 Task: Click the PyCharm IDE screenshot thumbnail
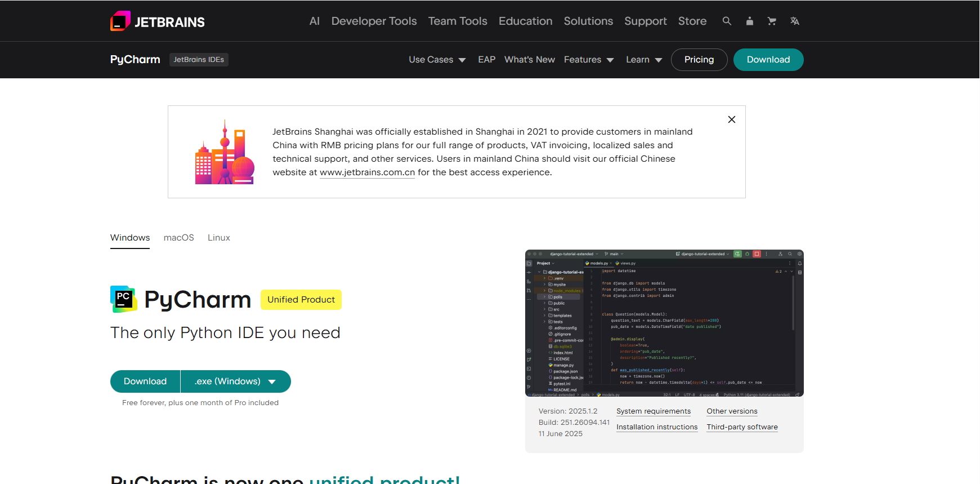click(x=664, y=323)
